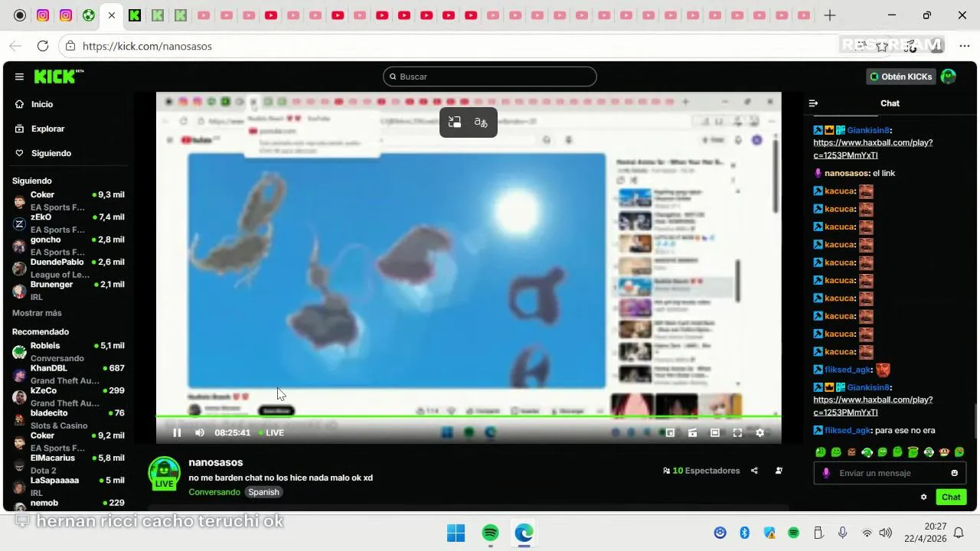
Task: Open KhanDBL recommended channel
Action: [x=68, y=373]
